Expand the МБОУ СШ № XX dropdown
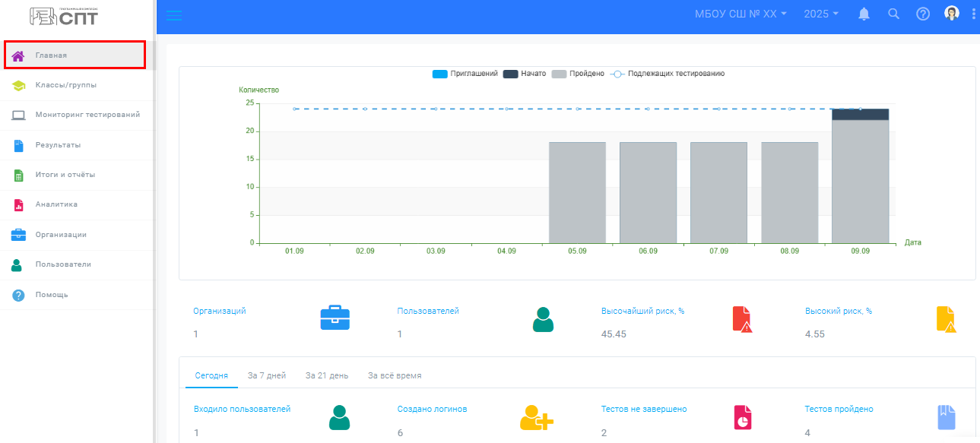The height and width of the screenshot is (443, 980). point(741,14)
